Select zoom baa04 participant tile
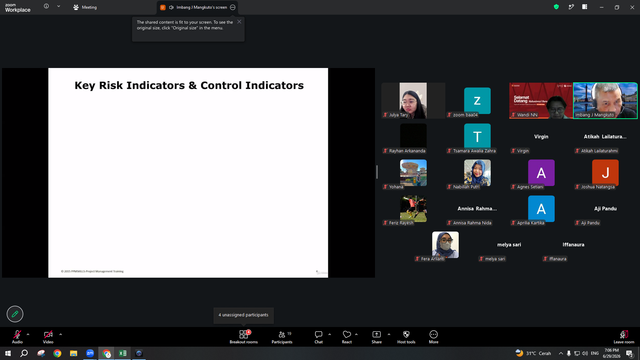Screen dimensions: 640x360 click(477, 100)
